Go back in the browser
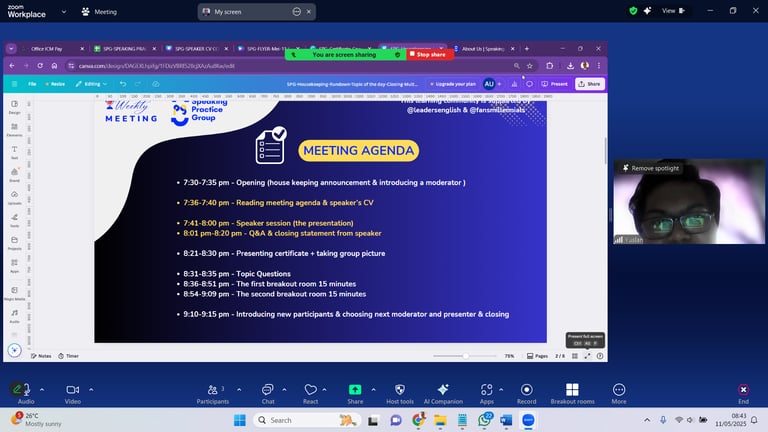Viewport: 768px width, 432px height. click(12, 66)
